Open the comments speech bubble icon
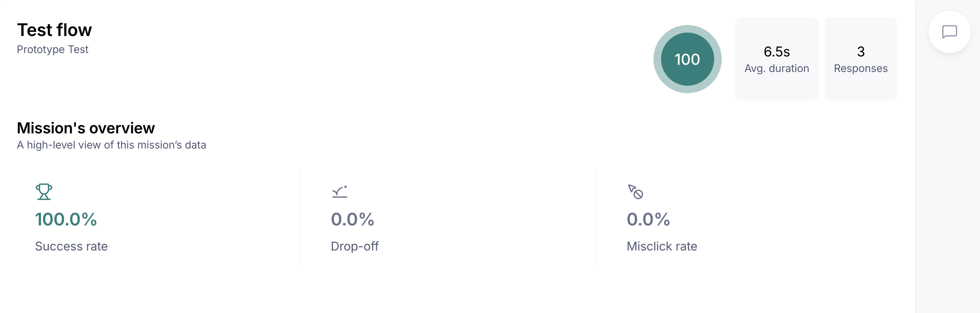Viewport: 980px width, 313px height. 949,32
